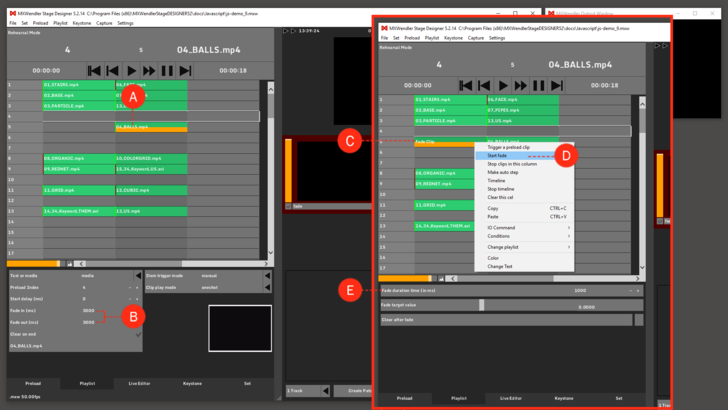
Task: Click image icon beside red-framed window zoom slider
Action: coord(441,279)
